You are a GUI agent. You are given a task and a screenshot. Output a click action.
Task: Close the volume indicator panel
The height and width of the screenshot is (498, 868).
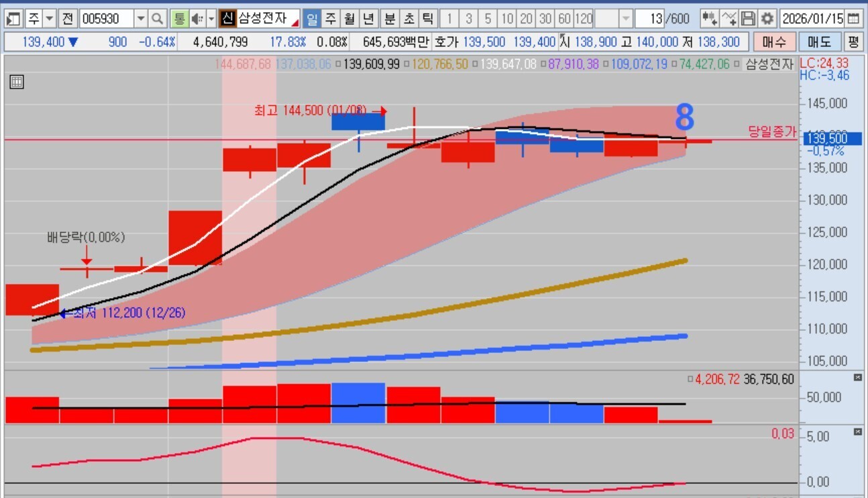pyautogui.click(x=857, y=379)
